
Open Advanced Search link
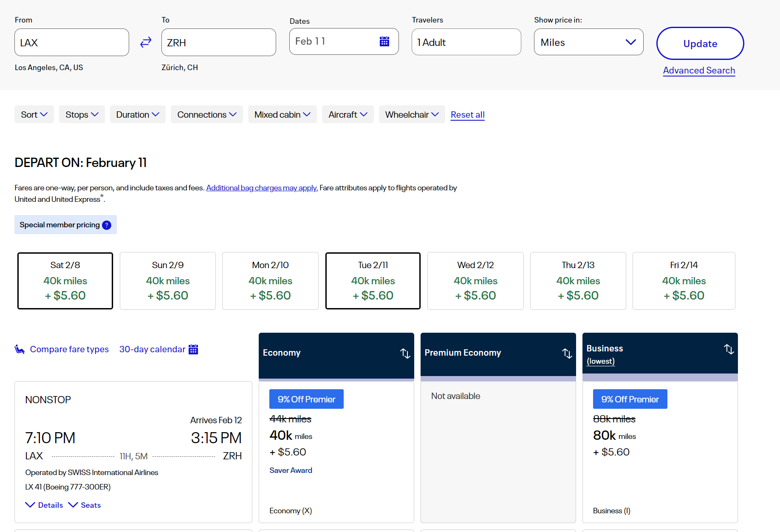pos(699,71)
